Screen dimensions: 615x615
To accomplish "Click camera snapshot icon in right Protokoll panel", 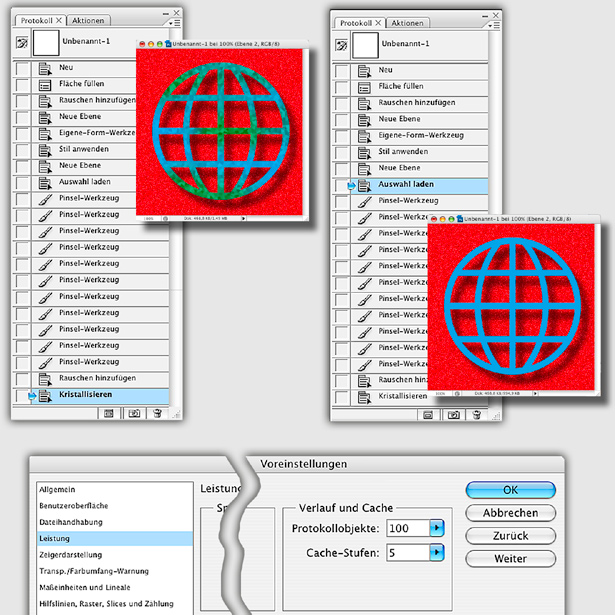I will coord(453,415).
